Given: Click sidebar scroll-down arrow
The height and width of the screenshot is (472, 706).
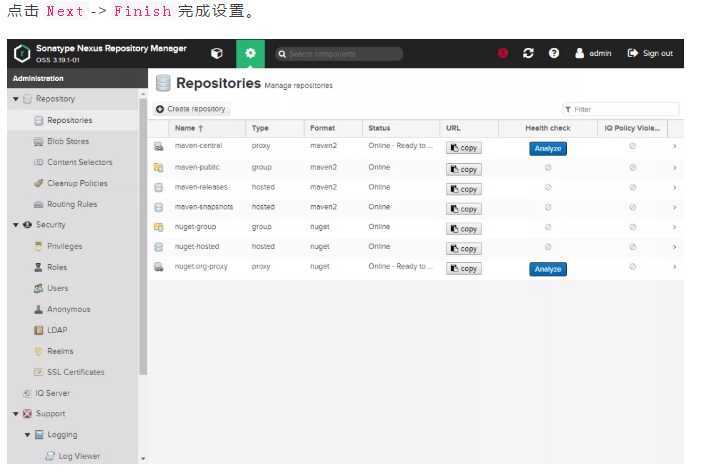Looking at the screenshot, I should pos(143,459).
